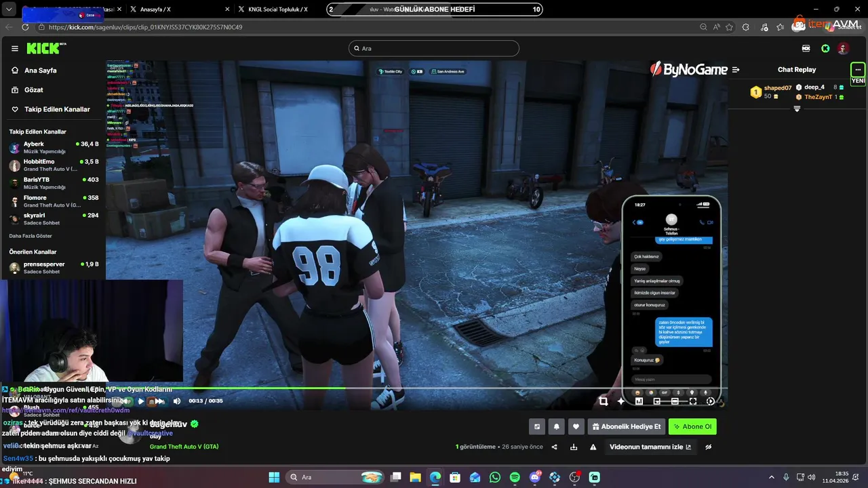Click shaped07 top gifter name

tap(778, 88)
